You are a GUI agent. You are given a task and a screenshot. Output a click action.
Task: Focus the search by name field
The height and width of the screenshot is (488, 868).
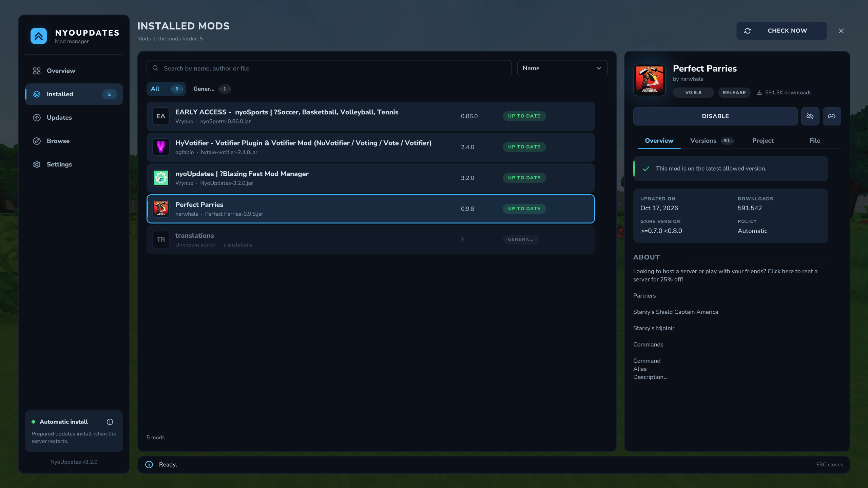pos(329,68)
